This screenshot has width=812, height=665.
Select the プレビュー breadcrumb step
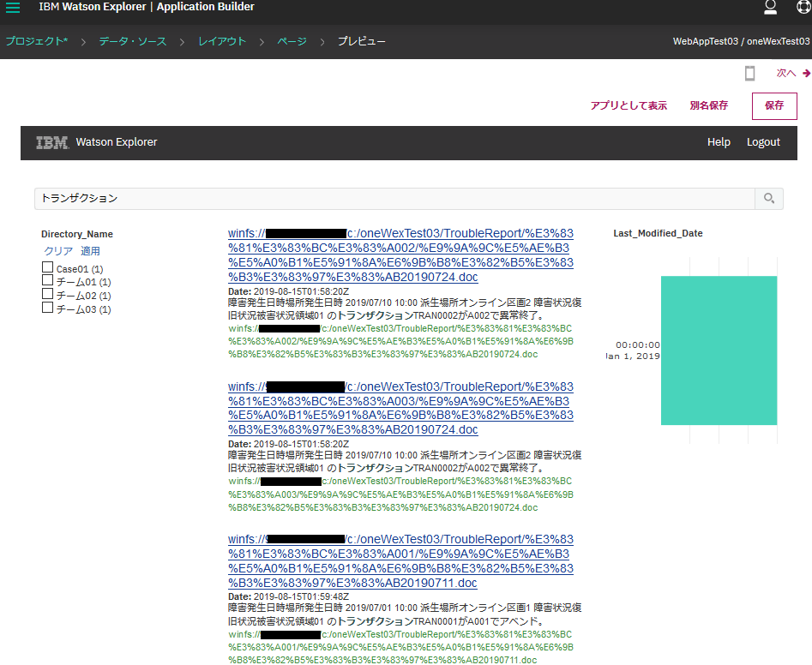coord(362,41)
